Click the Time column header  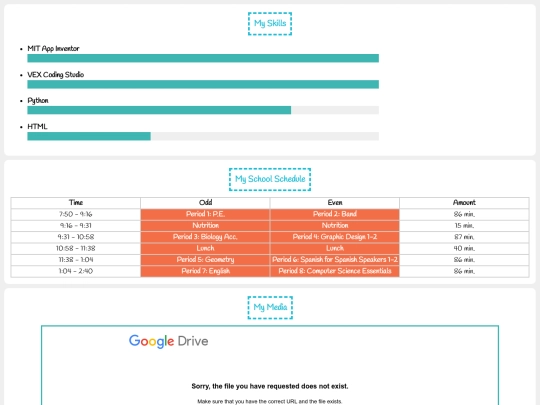(76, 202)
